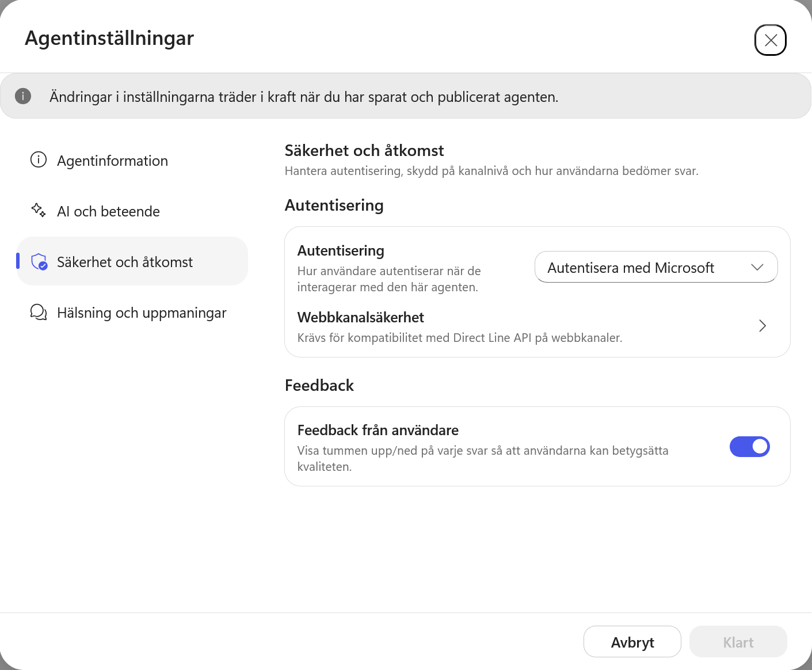Click the Säkerhet och åtkomst page heading

[x=364, y=151]
